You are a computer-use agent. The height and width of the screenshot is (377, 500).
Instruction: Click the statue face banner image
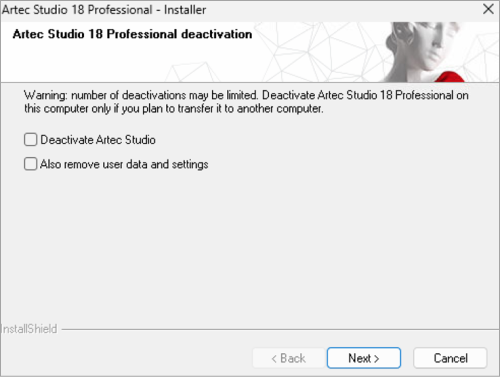[x=422, y=48]
